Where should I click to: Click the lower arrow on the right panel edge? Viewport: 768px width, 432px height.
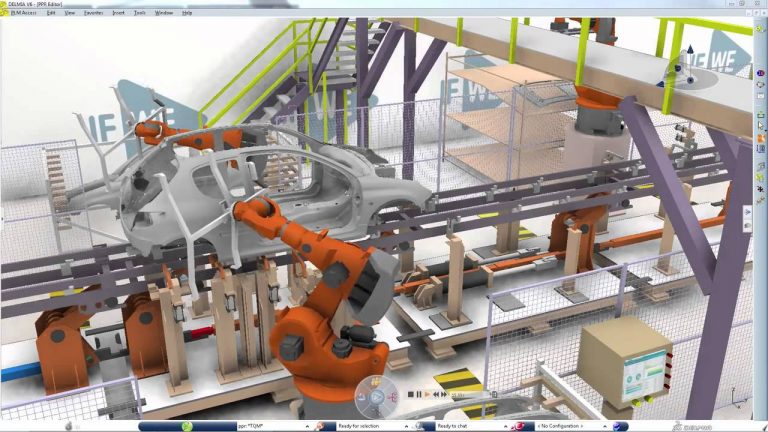747,226
